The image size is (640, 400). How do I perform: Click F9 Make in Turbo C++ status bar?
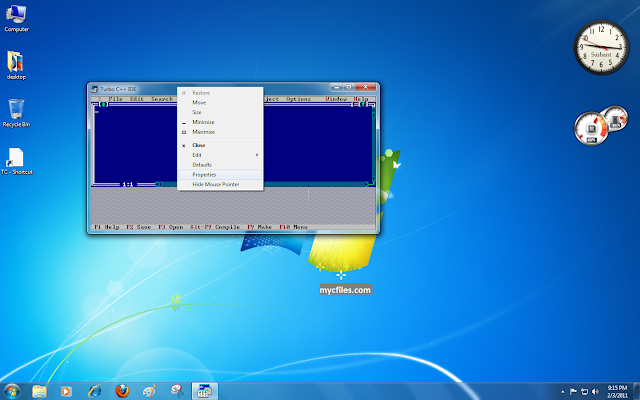[259, 227]
